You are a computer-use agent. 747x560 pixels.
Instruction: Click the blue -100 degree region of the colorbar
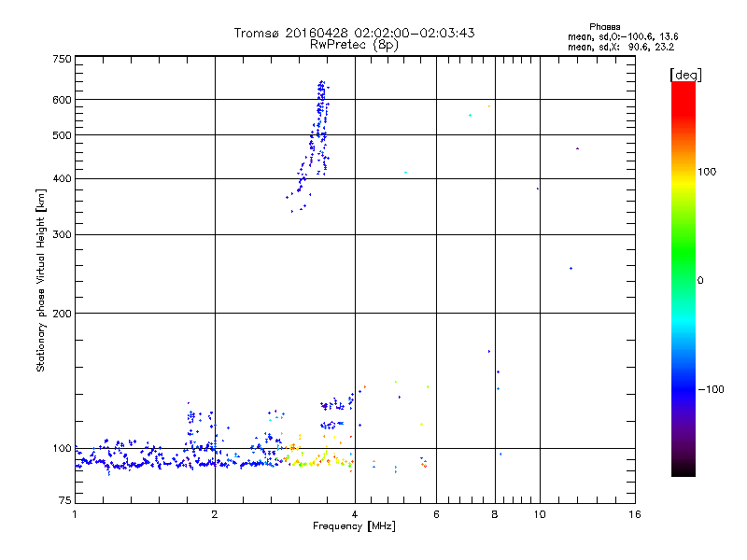pos(684,389)
